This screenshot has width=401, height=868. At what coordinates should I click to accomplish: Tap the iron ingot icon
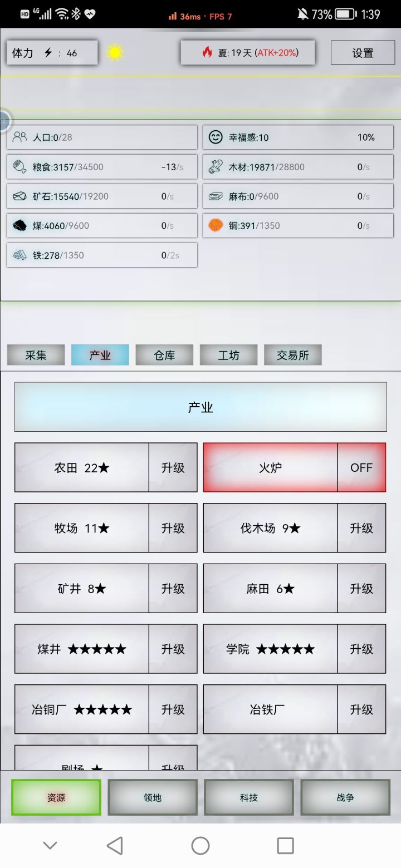[19, 255]
